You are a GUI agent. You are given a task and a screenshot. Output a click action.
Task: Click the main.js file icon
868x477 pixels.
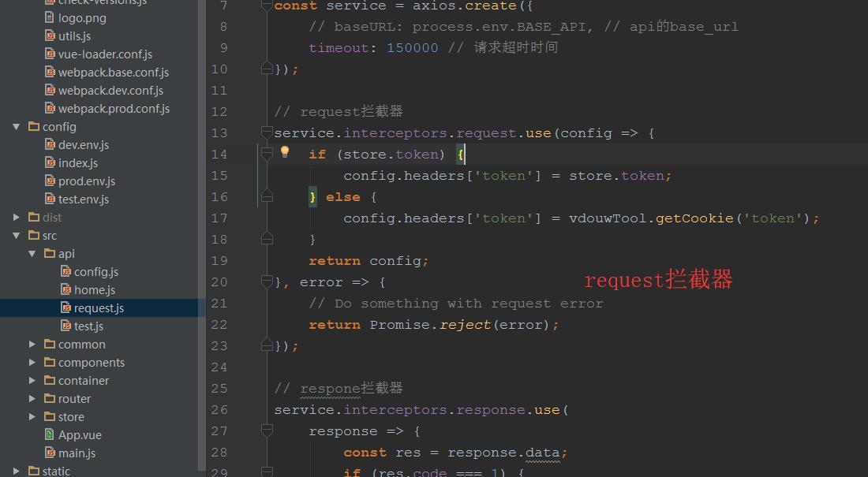pos(50,453)
